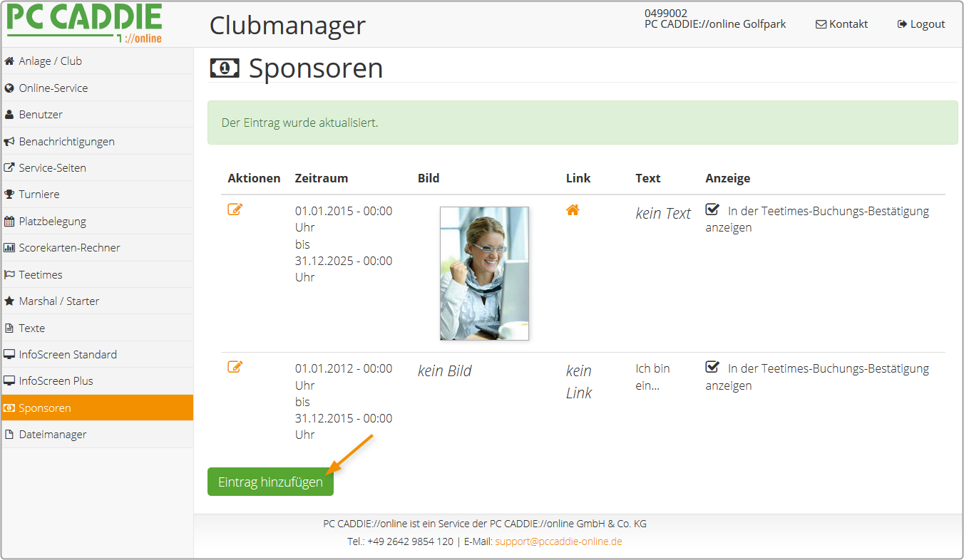Click the 'Ich bin ein...' text cell
This screenshot has width=964, height=560.
point(653,377)
